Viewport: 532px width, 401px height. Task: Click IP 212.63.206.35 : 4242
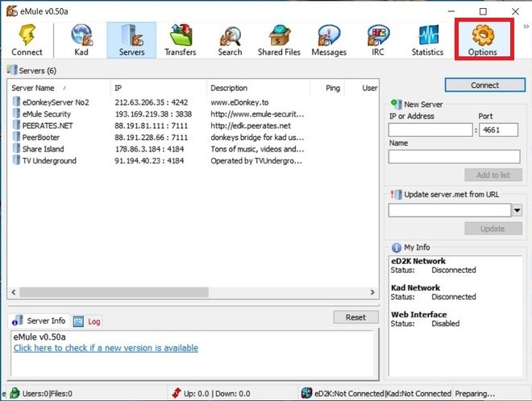tap(152, 102)
